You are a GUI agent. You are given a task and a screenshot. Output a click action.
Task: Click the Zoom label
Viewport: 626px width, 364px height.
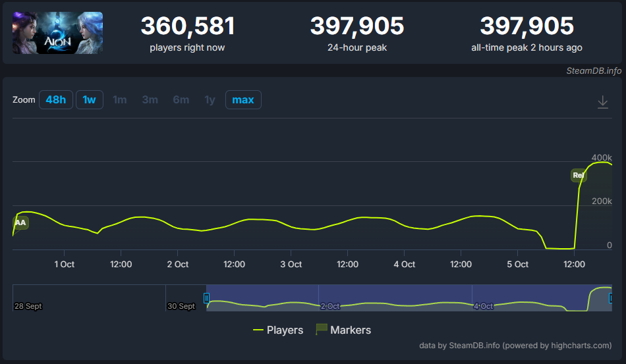24,99
